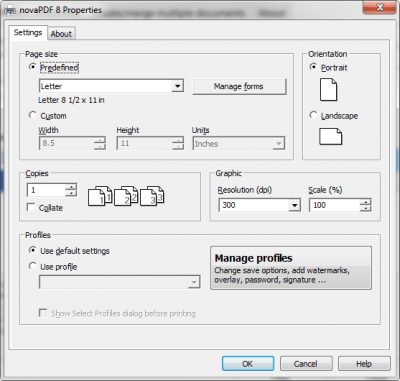
Task: Click the Scale (%) spinner arrows
Action: [366, 205]
